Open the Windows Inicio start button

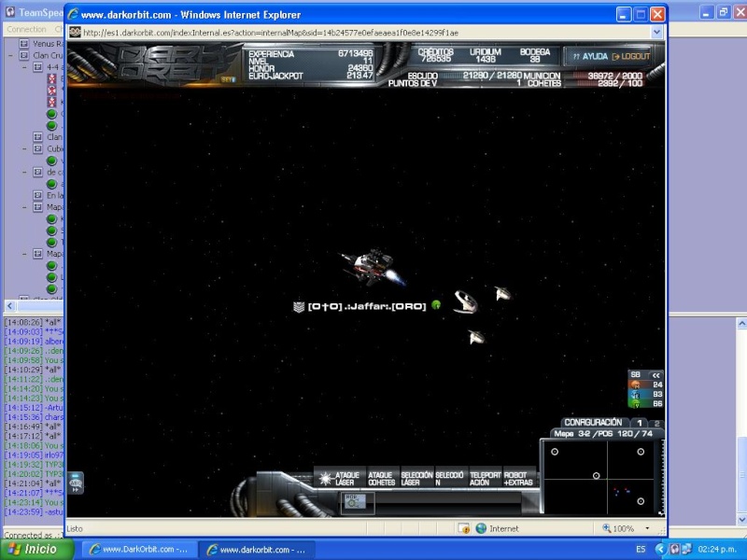tap(36, 549)
